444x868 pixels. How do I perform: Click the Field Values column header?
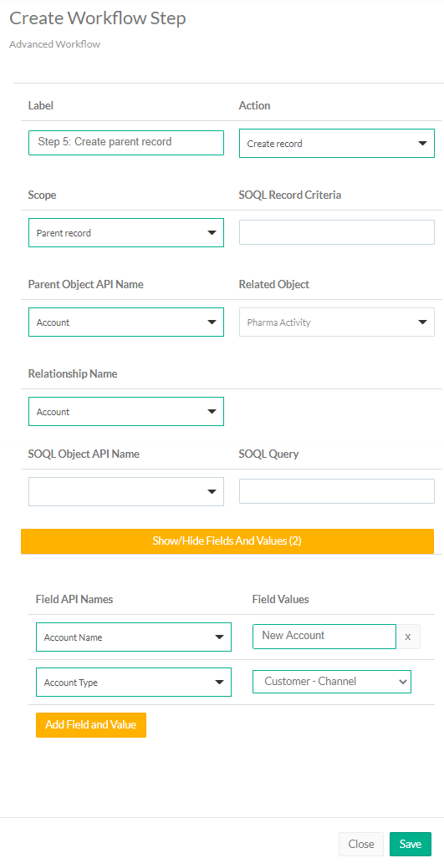click(280, 599)
